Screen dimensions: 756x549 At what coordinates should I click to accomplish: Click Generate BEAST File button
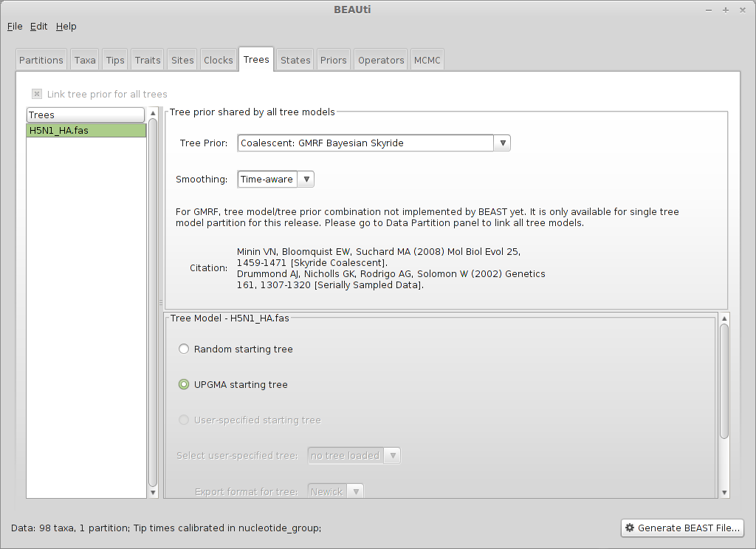682,528
